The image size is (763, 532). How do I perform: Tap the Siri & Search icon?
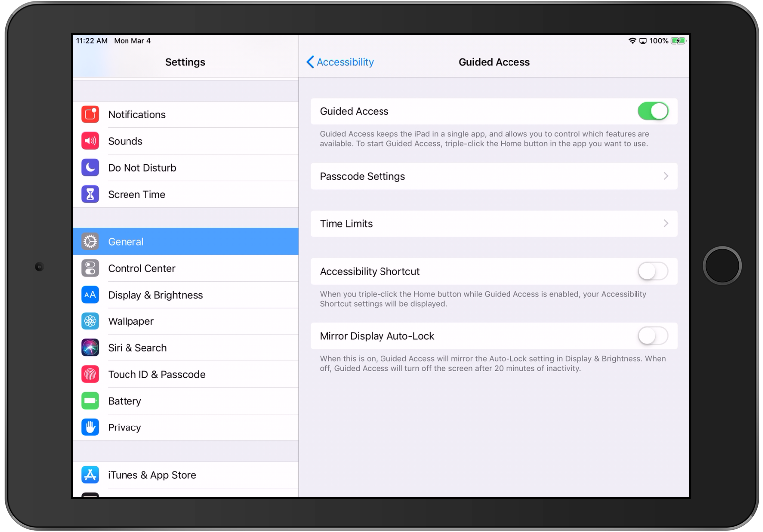point(90,348)
